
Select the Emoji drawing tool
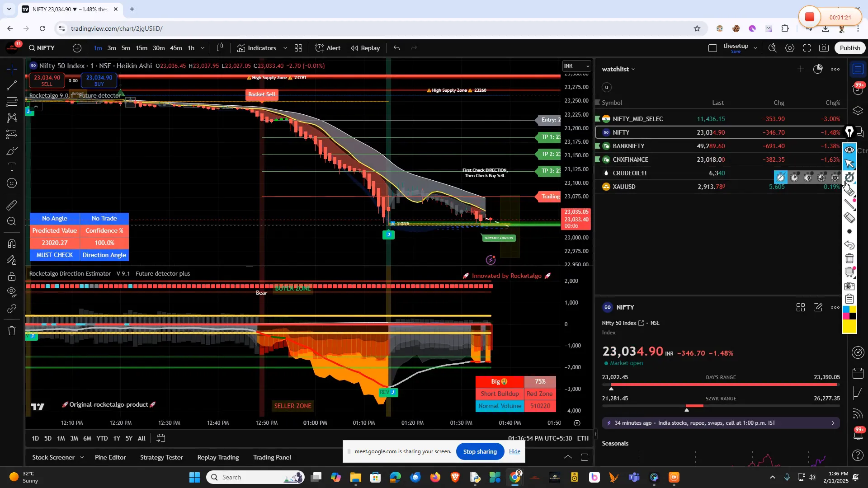pyautogui.click(x=11, y=183)
